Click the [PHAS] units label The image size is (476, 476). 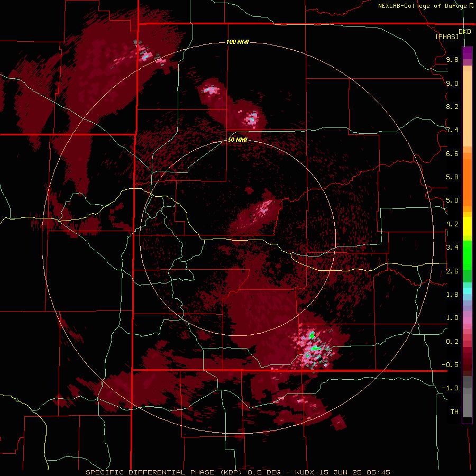[x=447, y=37]
